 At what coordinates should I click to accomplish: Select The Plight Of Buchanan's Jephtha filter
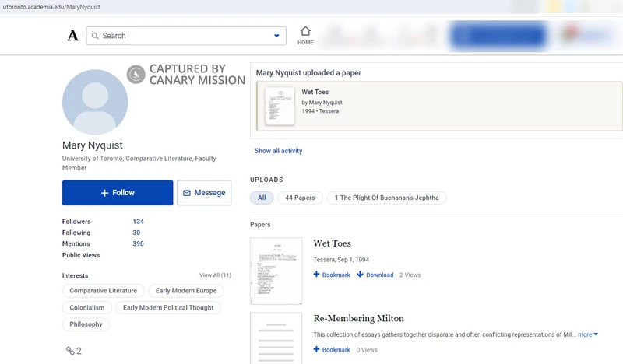click(386, 198)
